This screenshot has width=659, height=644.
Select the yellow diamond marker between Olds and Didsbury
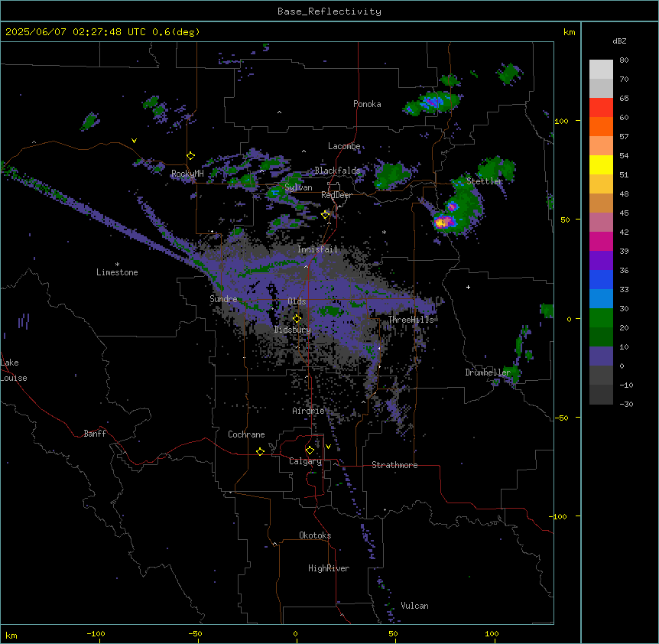tap(297, 319)
